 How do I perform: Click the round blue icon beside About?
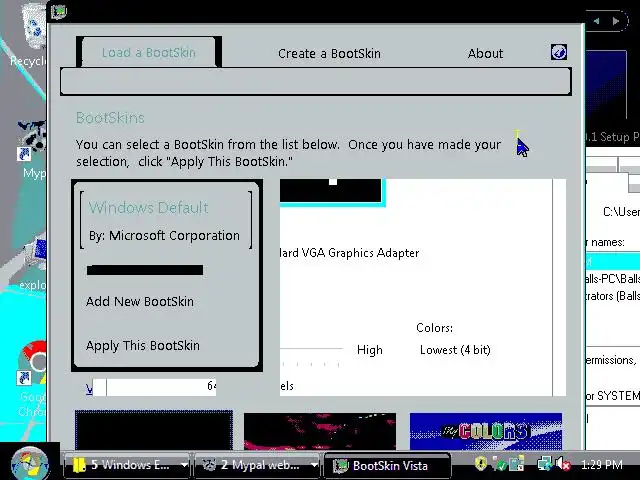pyautogui.click(x=558, y=52)
